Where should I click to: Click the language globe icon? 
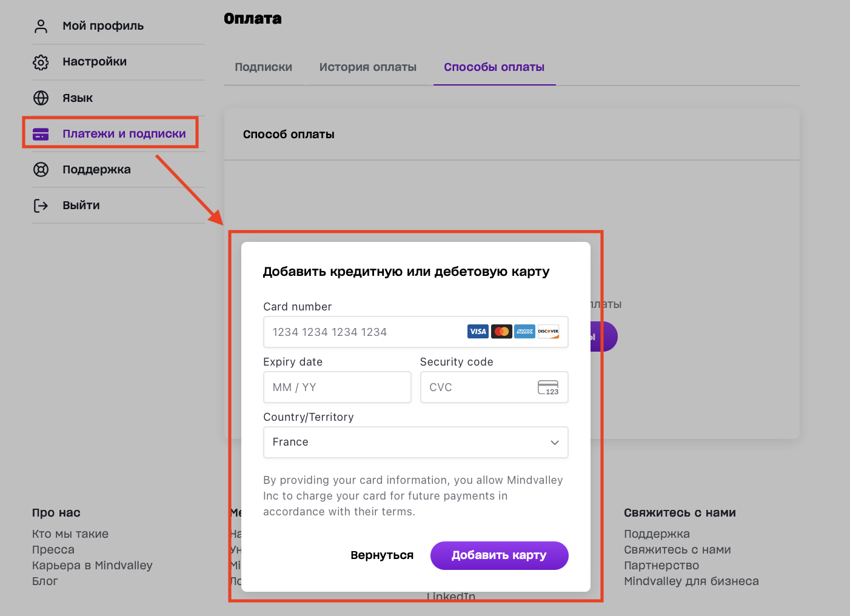(41, 98)
